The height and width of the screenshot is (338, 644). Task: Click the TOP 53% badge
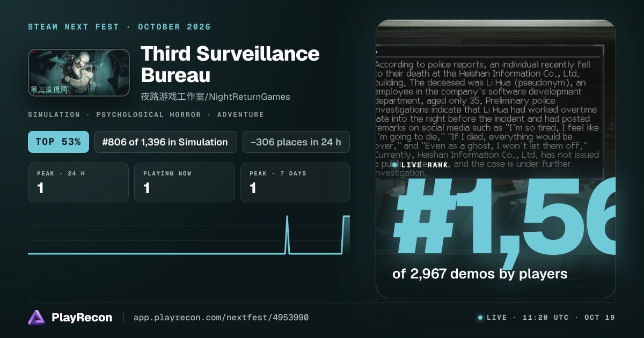(x=58, y=142)
